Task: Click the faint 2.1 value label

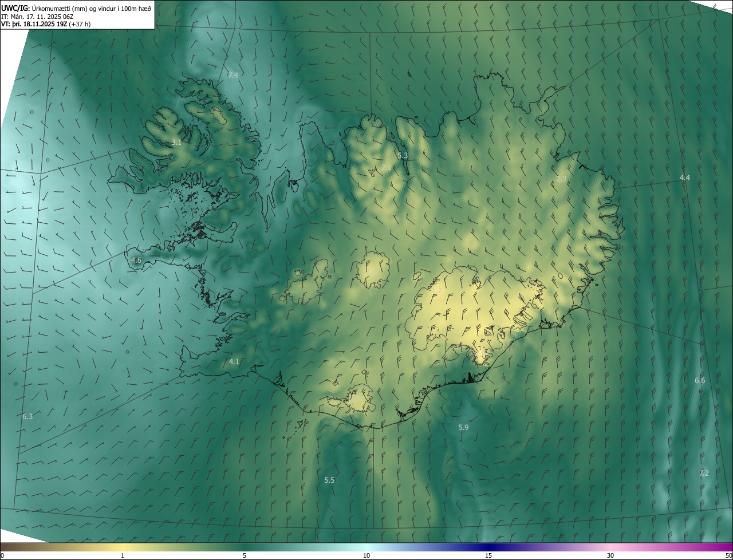Action: pyautogui.click(x=387, y=168)
